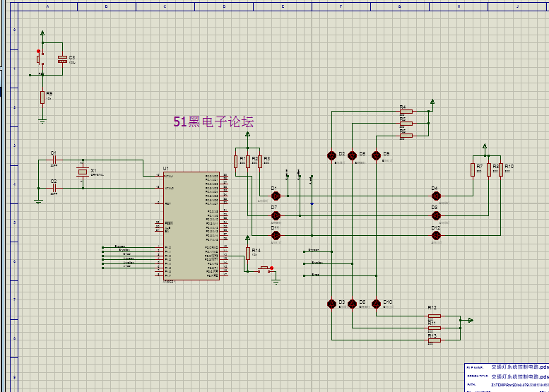
Task: Select LED D2
Action: click(x=331, y=155)
